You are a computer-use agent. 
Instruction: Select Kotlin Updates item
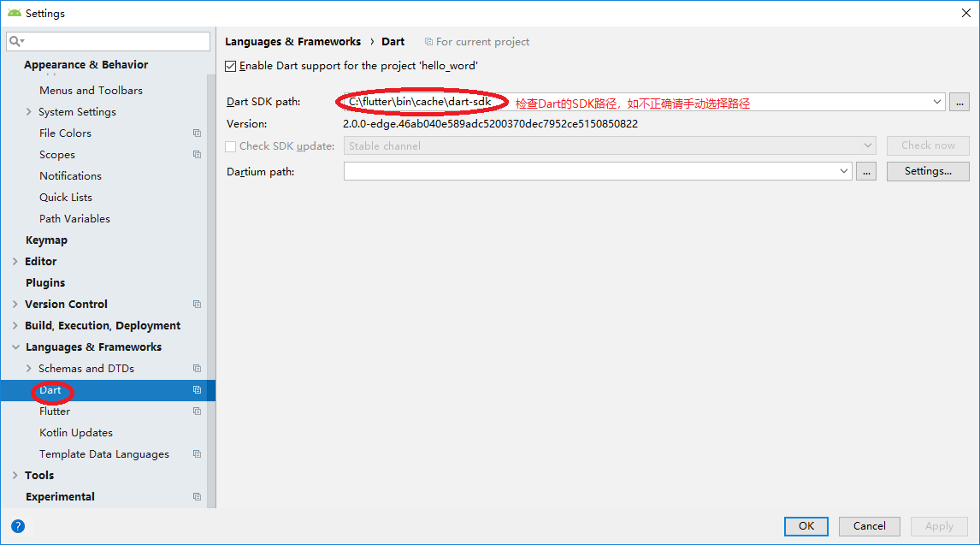click(x=75, y=433)
